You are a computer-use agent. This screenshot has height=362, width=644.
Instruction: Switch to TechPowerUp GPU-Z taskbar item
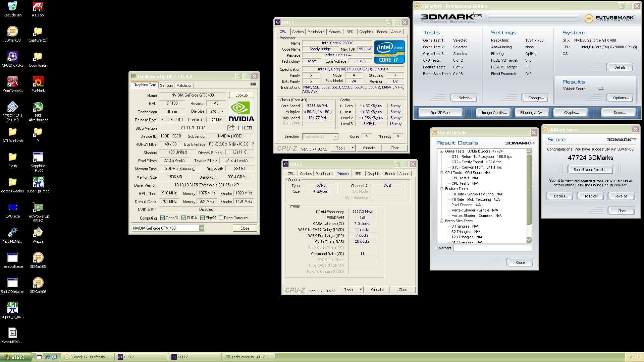click(249, 357)
